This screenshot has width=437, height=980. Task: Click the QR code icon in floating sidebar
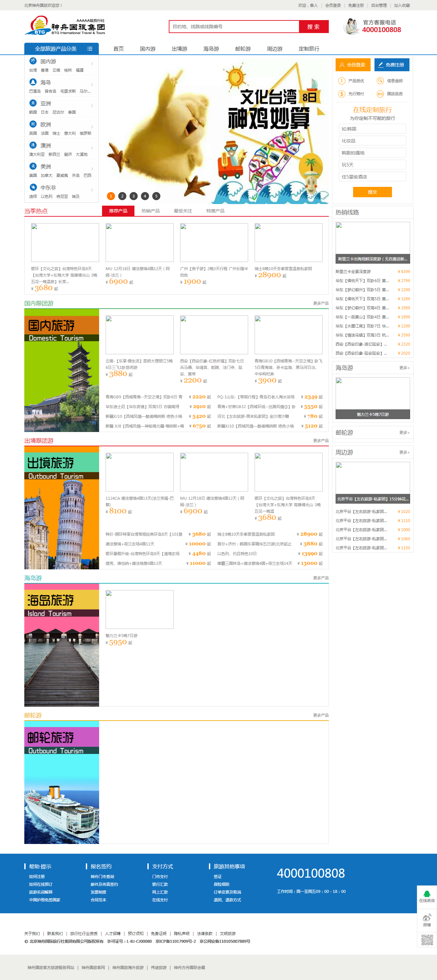(x=427, y=940)
